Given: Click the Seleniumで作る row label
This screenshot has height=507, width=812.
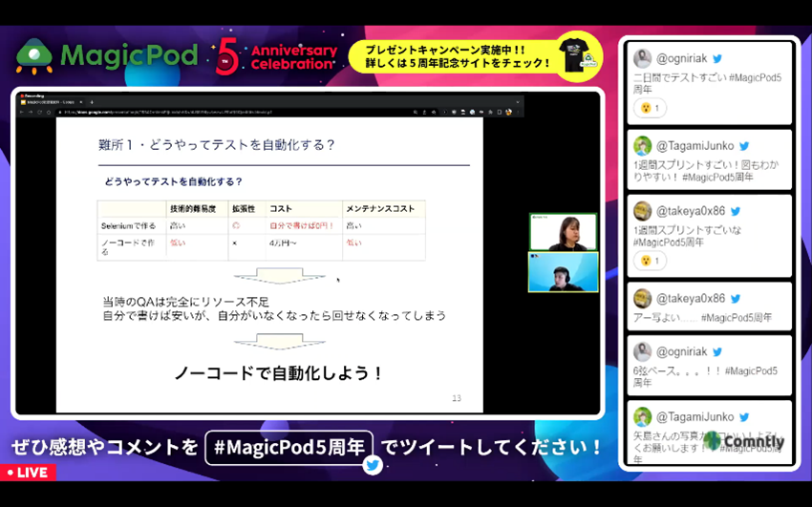Looking at the screenshot, I should (128, 226).
